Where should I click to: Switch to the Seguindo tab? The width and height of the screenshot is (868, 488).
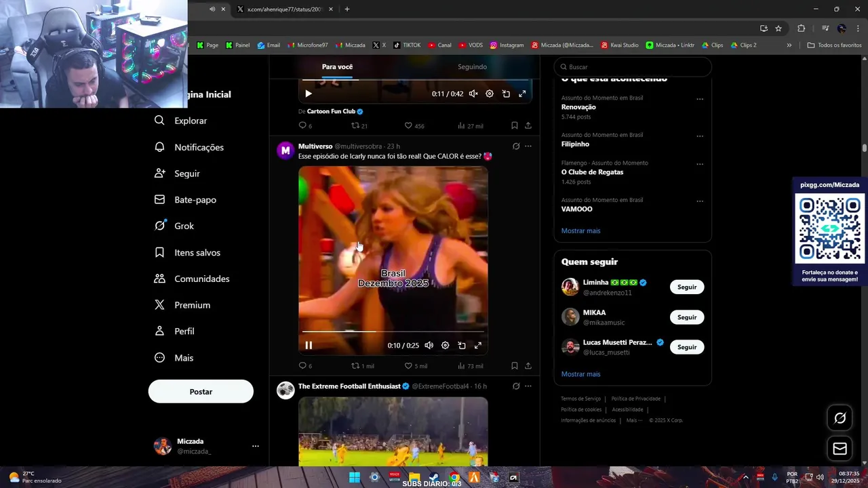(472, 67)
